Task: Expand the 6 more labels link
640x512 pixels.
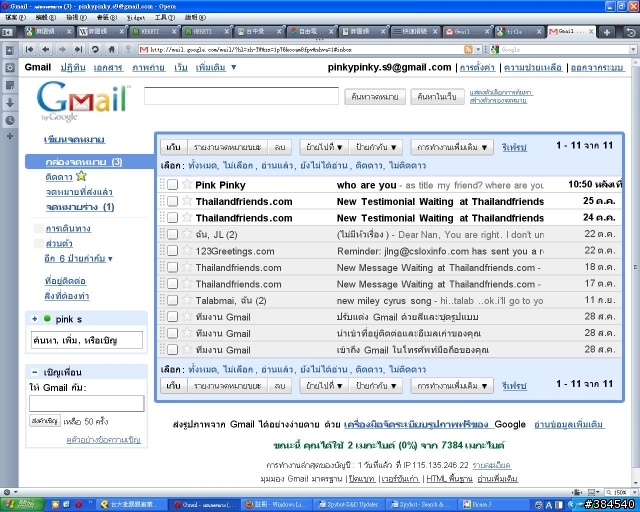Action: coord(78,258)
